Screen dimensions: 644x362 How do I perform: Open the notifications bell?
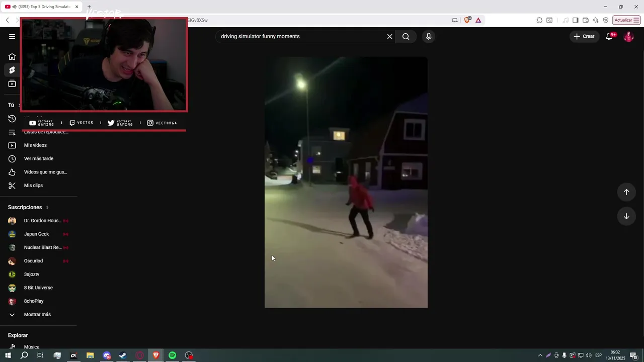(609, 36)
